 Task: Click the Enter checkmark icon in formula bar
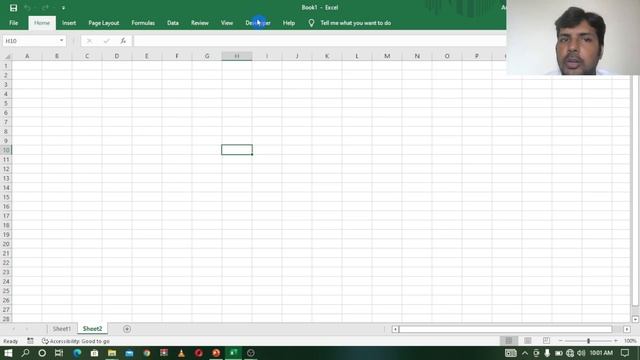click(x=107, y=41)
